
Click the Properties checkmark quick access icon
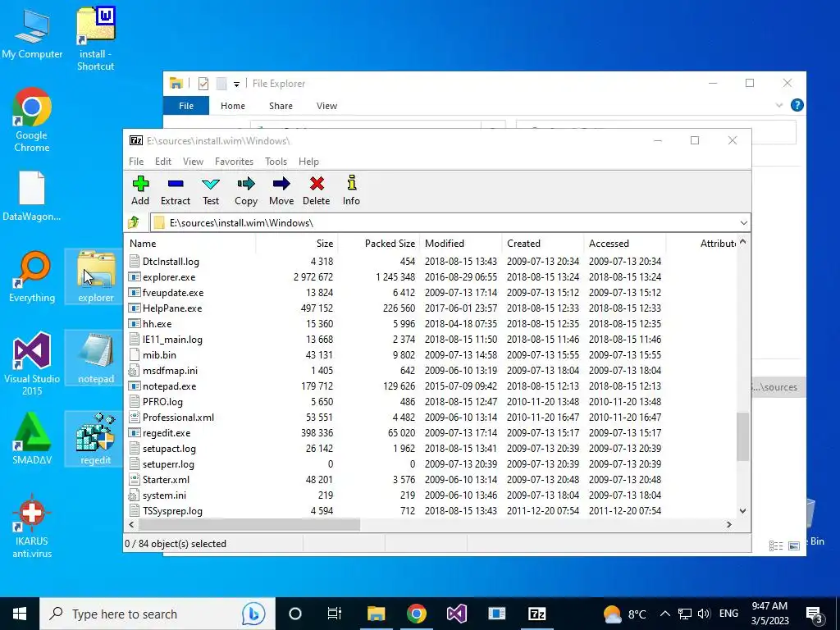coord(203,84)
